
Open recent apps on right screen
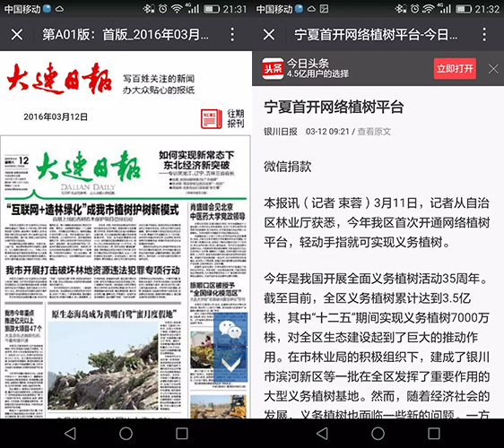pyautogui.click(x=434, y=434)
